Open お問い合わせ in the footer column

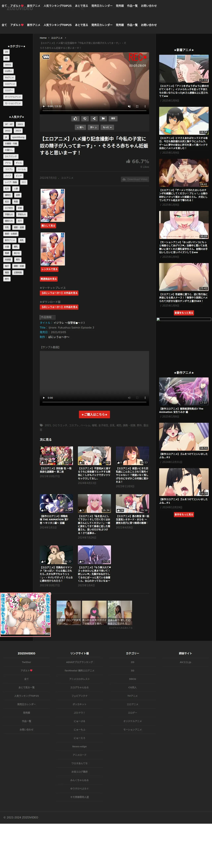(x=27, y=729)
